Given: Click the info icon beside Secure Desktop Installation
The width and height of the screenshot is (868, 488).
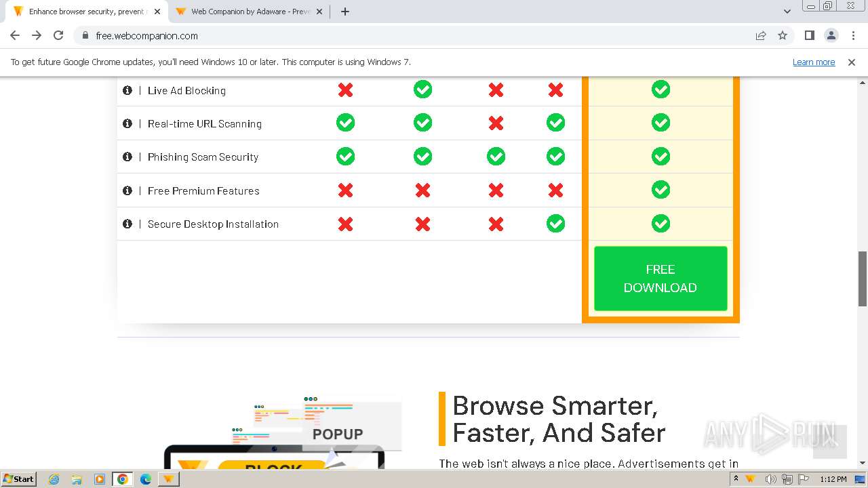Looking at the screenshot, I should coord(127,224).
